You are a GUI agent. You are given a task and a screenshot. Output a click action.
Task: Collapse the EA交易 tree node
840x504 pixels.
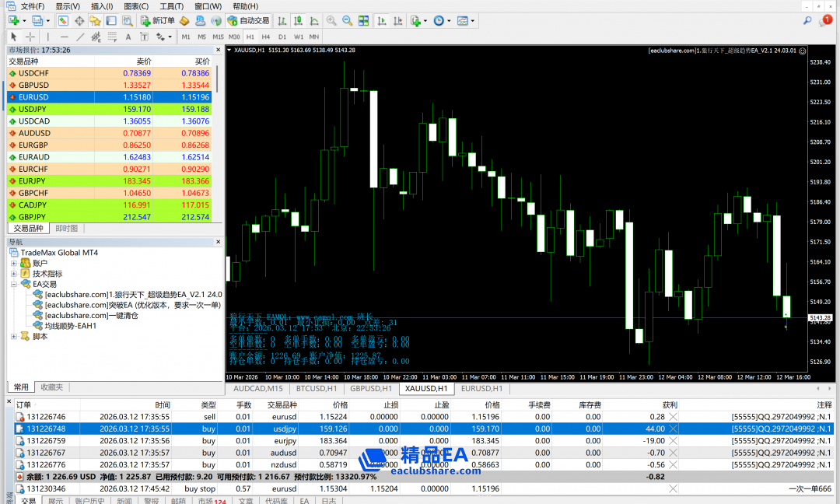click(14, 285)
